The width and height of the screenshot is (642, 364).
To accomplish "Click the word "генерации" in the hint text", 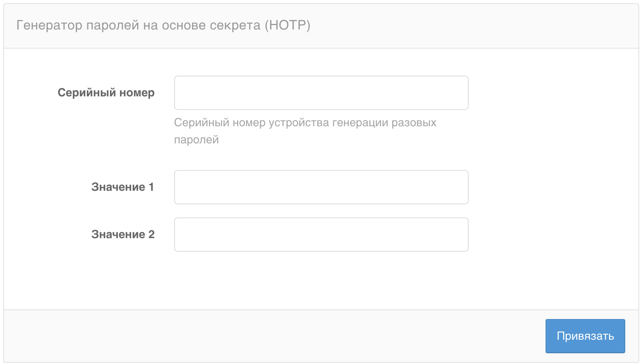I will point(360,123).
